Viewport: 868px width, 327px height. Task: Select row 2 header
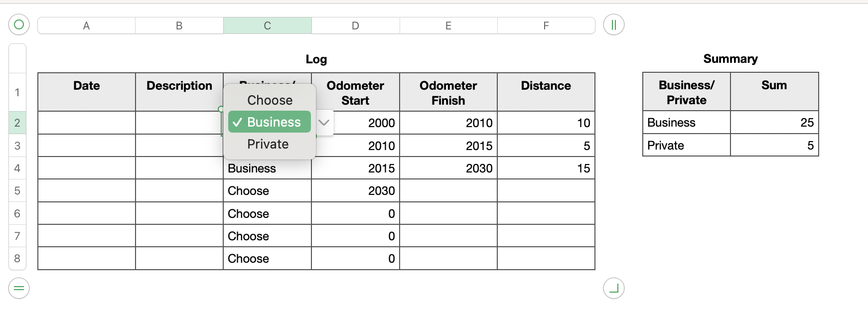[17, 123]
